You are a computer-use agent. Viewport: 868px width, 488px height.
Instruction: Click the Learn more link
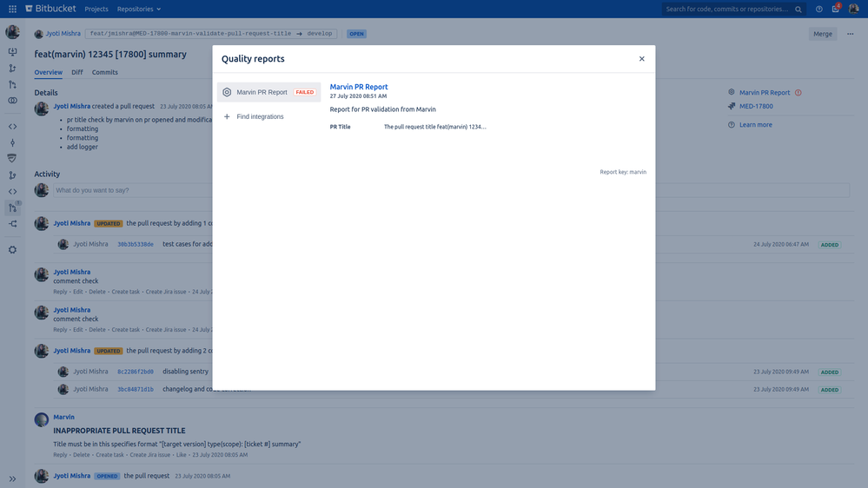[x=756, y=125]
